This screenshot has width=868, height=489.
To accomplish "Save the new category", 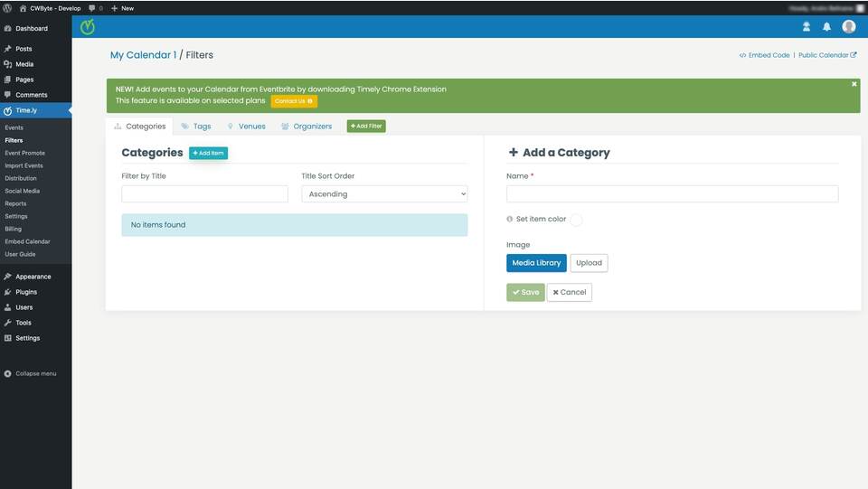I will (x=525, y=293).
